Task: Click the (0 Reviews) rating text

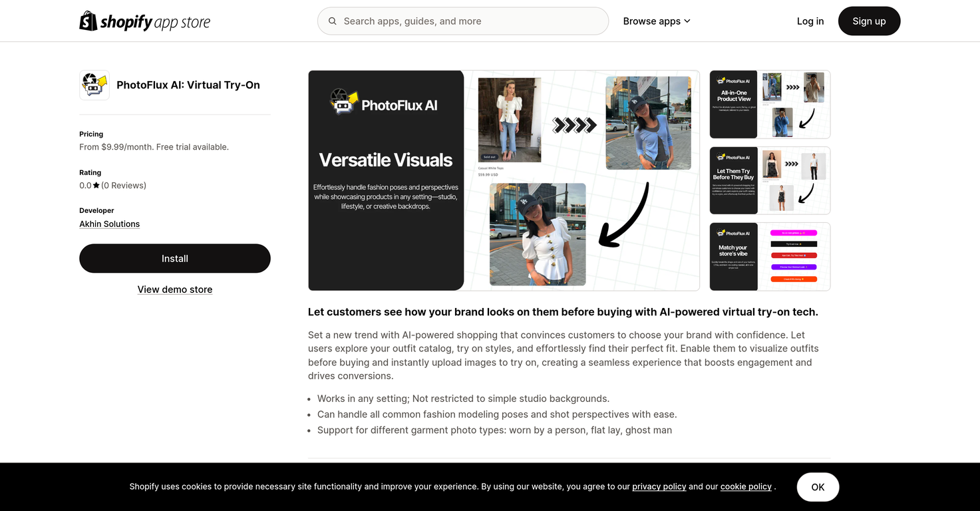Action: click(x=124, y=186)
